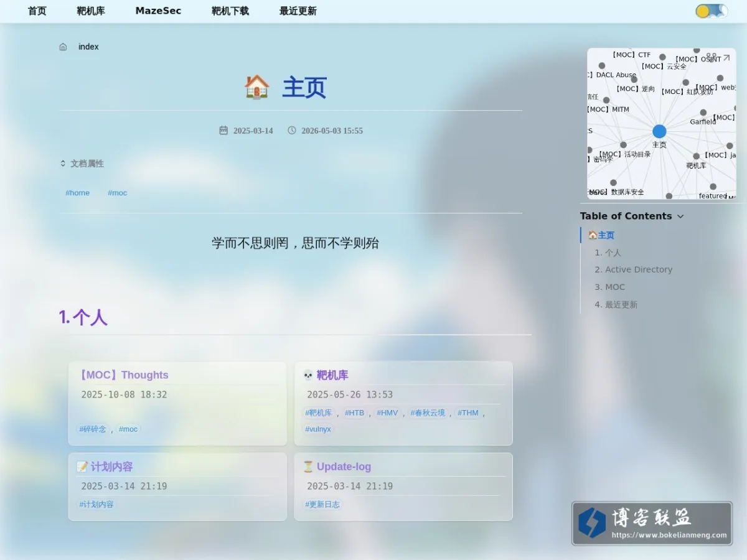Select the 【MOC】红队攻防 graph node
This screenshot has width=747, height=560.
[x=685, y=82]
